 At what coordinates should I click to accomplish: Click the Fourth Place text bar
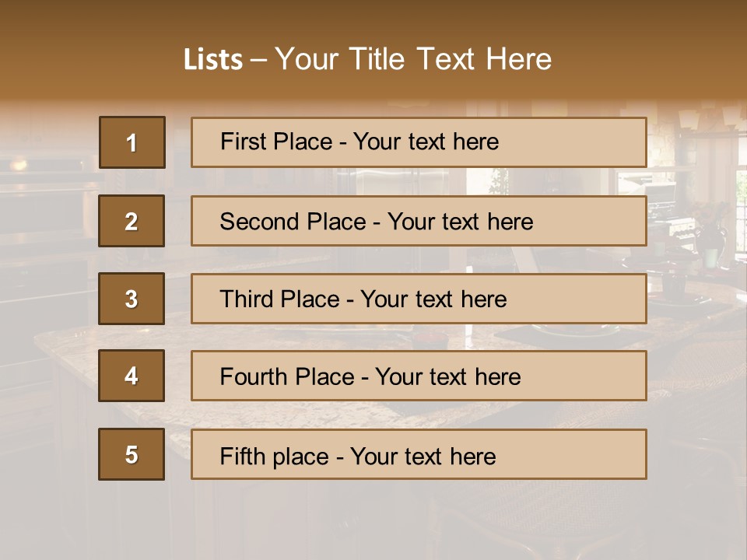pos(419,376)
